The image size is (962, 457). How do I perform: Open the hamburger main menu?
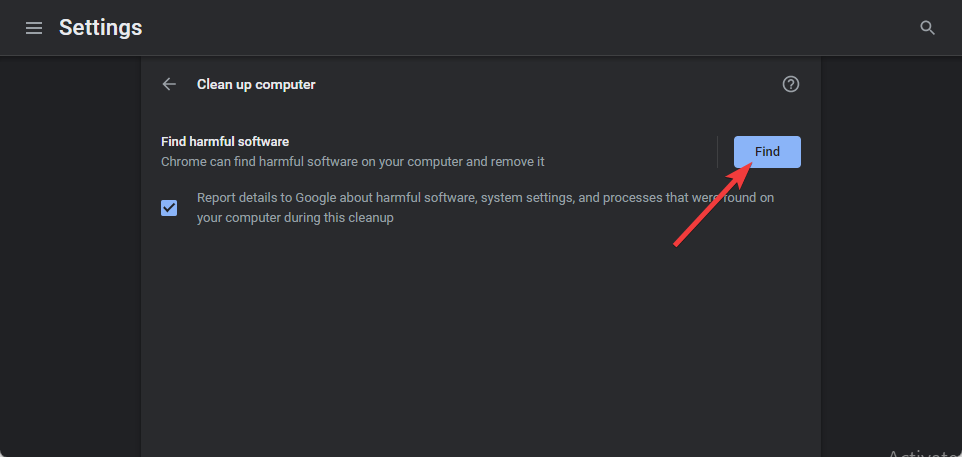point(34,28)
